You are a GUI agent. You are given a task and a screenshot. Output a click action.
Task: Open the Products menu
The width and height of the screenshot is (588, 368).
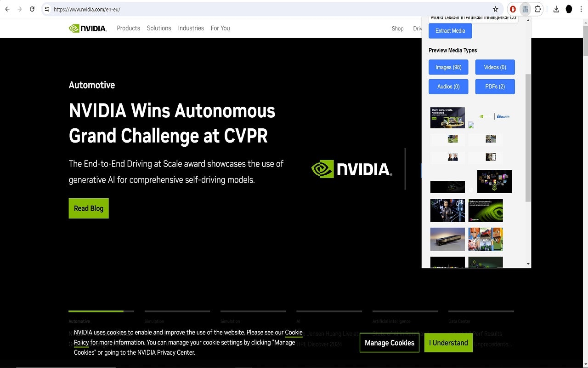coord(128,28)
